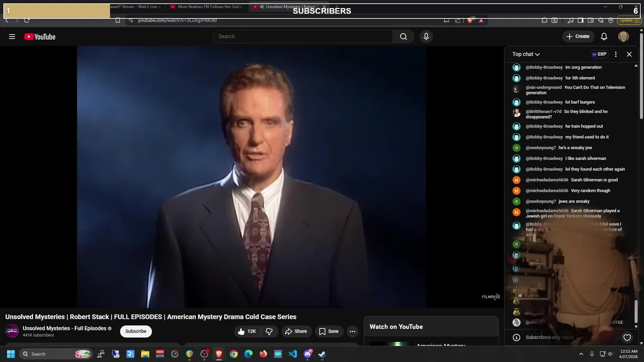Open Leo AI sparkle icon

pyautogui.click(x=601, y=20)
